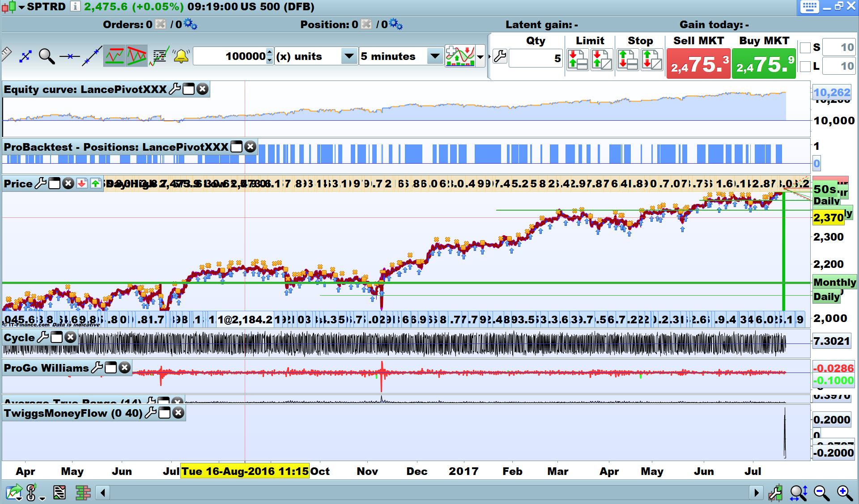859x504 pixels.
Task: Close the TwiggsMoneyFlow indicator panel
Action: pos(178,413)
